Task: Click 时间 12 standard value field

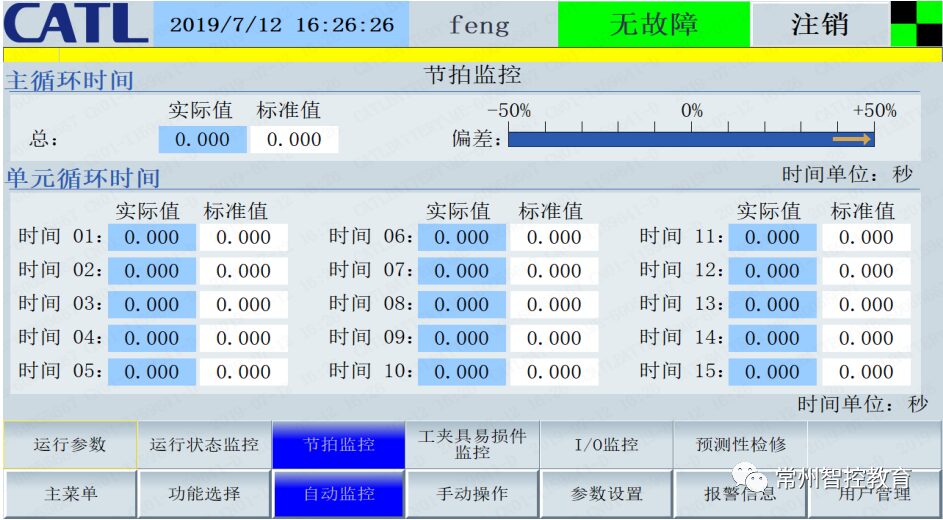Action: point(867,271)
